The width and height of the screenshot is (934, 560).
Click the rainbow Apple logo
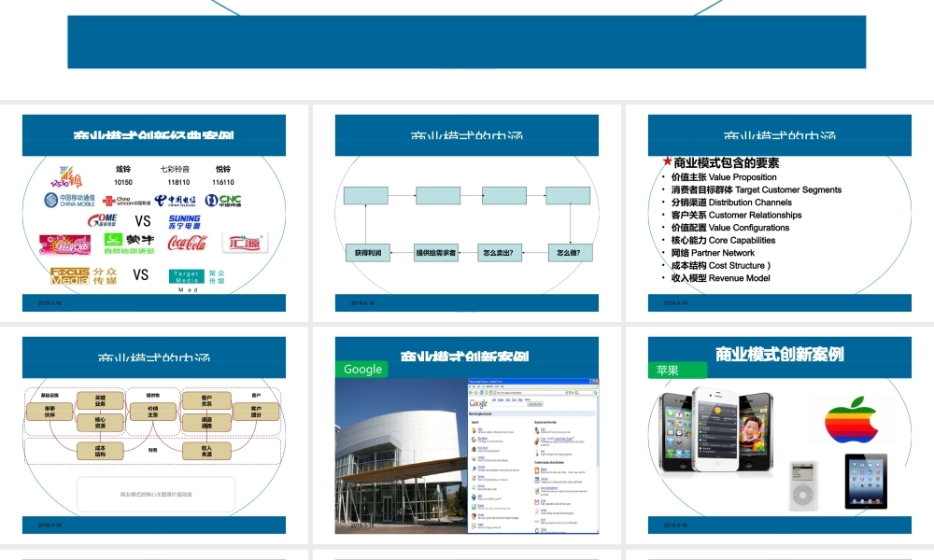(x=852, y=420)
